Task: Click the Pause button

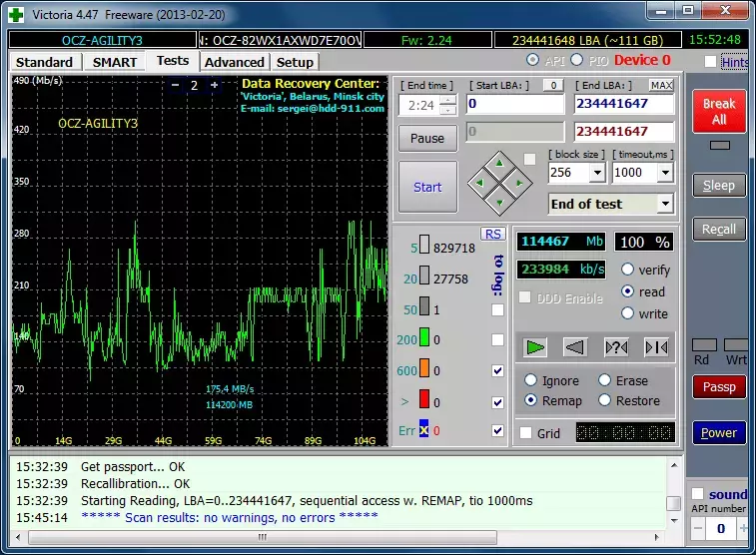Action: pyautogui.click(x=427, y=139)
